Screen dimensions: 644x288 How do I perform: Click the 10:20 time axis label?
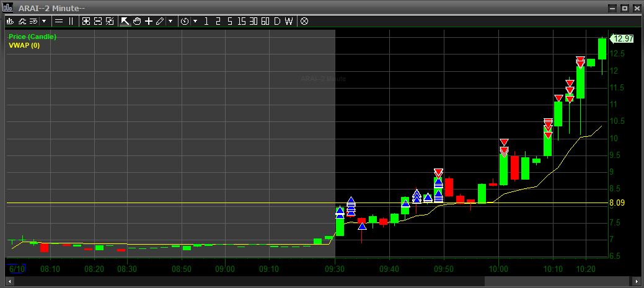coord(586,269)
